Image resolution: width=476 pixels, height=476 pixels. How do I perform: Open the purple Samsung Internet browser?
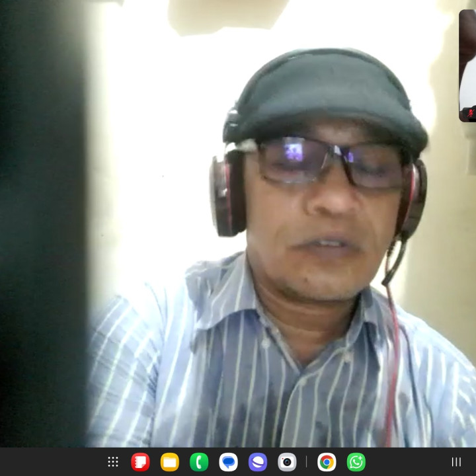click(x=258, y=462)
